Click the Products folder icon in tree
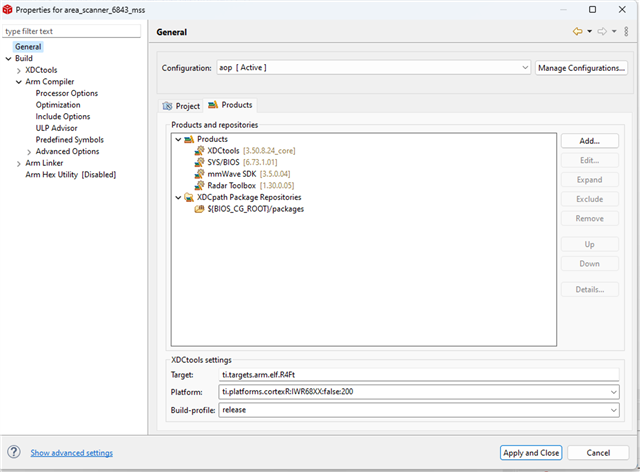The height and width of the screenshot is (472, 640). click(x=189, y=139)
